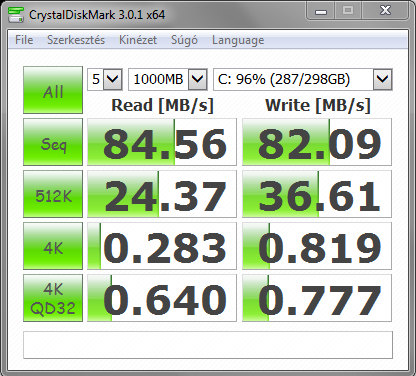Close the CrystalDiskMark window

[385, 11]
